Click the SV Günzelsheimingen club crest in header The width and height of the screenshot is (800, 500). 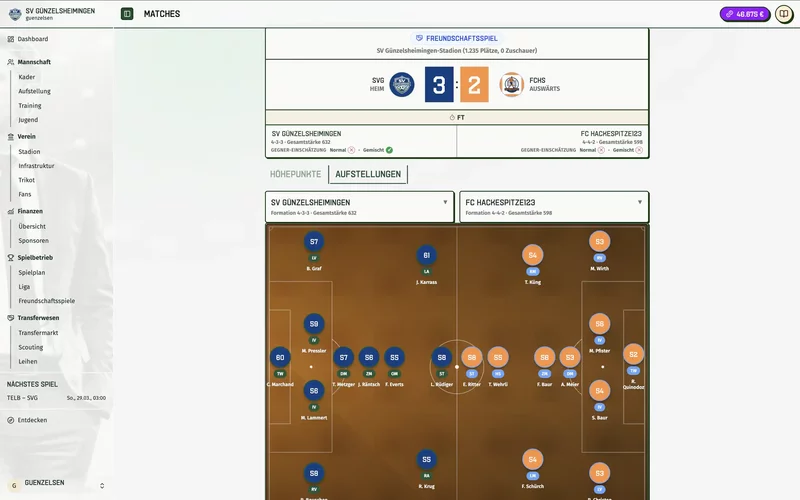coord(14,14)
